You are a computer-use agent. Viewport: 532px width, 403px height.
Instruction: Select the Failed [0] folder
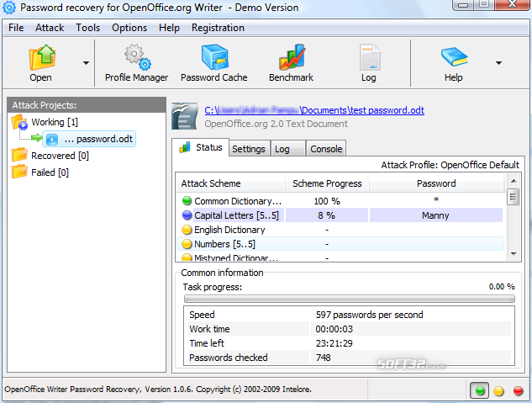[x=50, y=172]
